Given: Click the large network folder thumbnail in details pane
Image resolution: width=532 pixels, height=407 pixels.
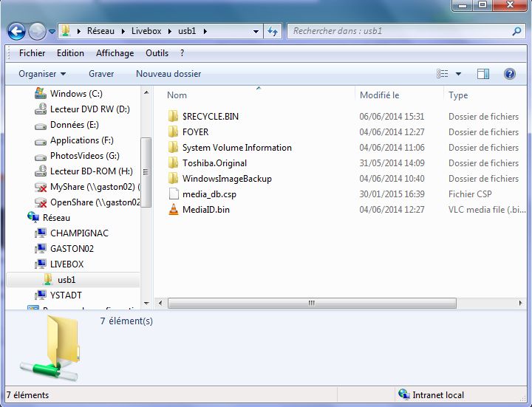Looking at the screenshot, I should pyautogui.click(x=51, y=348).
